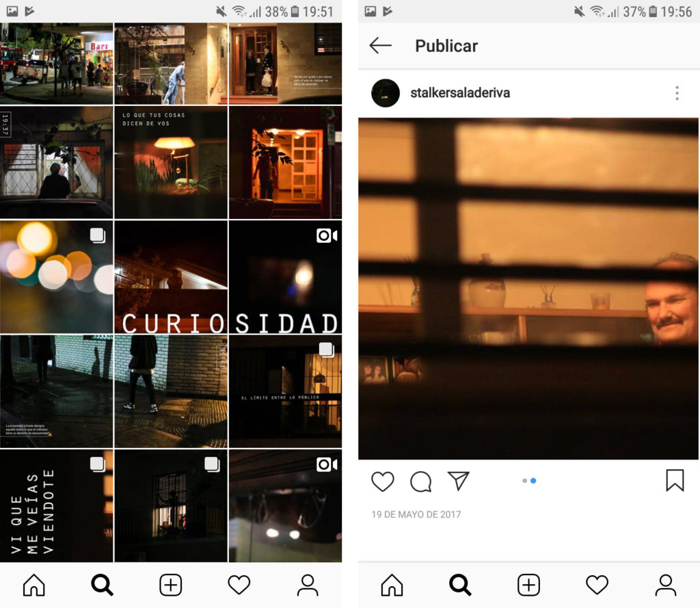
Task: Open the profile tab on the right phone
Action: [665, 585]
